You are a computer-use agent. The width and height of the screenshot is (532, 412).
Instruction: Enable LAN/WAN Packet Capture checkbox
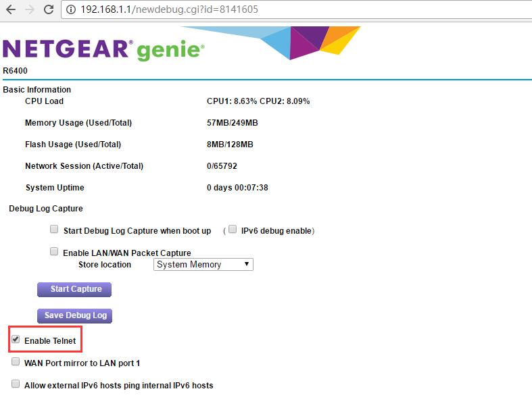coord(54,251)
